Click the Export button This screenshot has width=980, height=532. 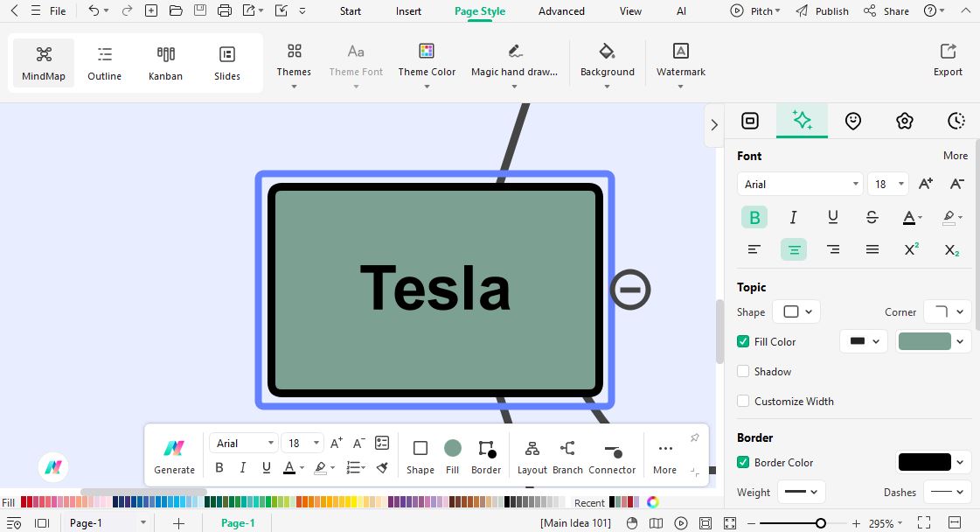click(x=948, y=60)
